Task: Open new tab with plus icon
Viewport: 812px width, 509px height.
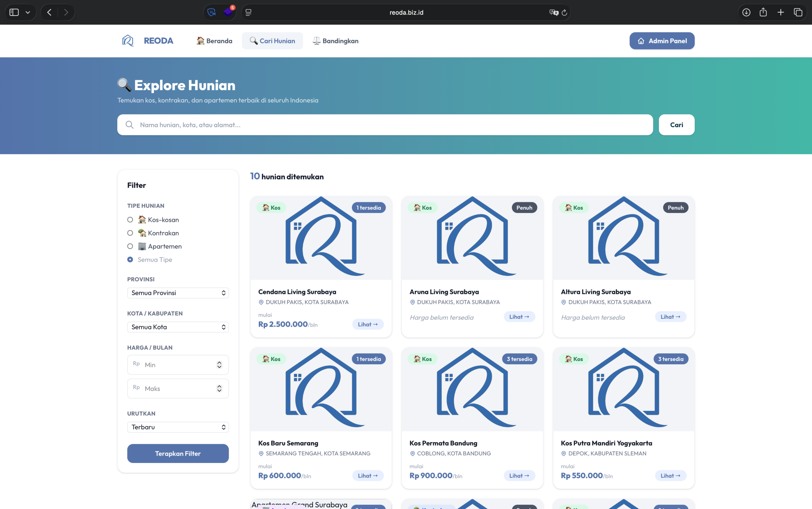Action: [x=781, y=12]
